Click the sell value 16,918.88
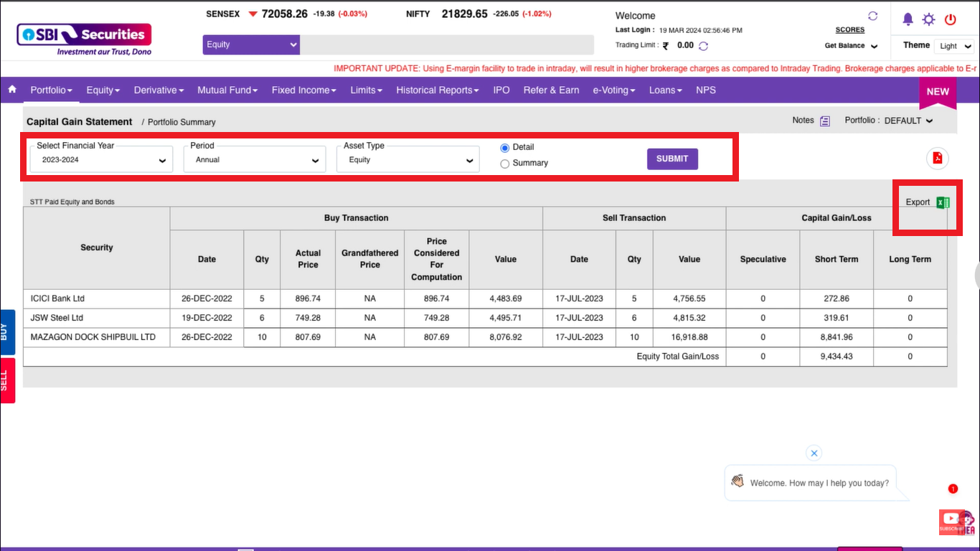980x551 pixels. (x=689, y=337)
